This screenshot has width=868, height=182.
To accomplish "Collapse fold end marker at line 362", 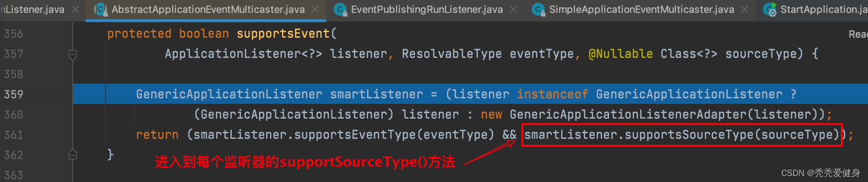I will click(x=73, y=154).
